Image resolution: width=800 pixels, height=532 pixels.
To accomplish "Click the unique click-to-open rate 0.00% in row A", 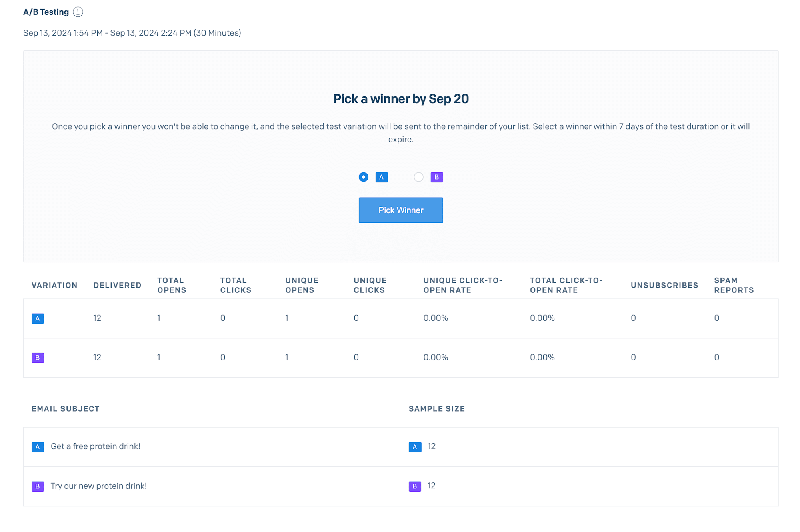I will coord(436,318).
